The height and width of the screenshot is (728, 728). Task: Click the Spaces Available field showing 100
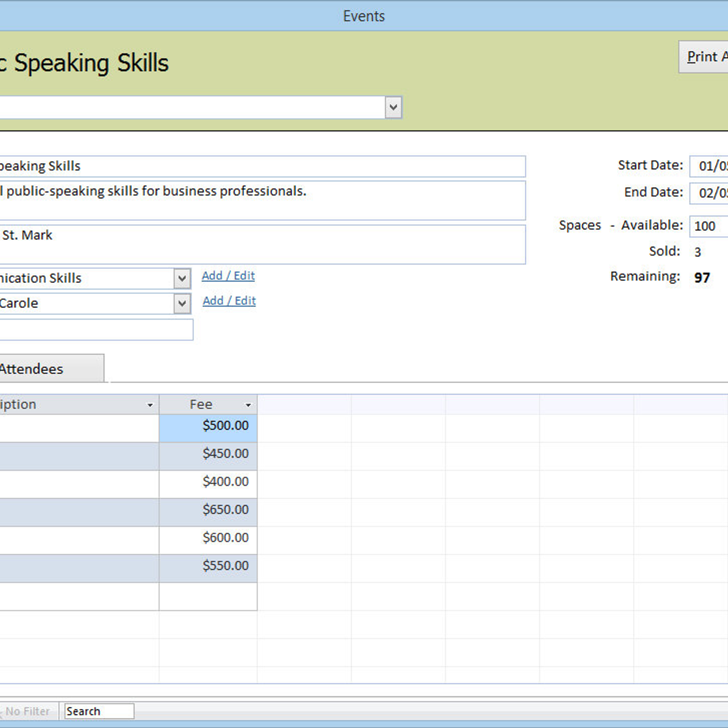[x=709, y=226]
